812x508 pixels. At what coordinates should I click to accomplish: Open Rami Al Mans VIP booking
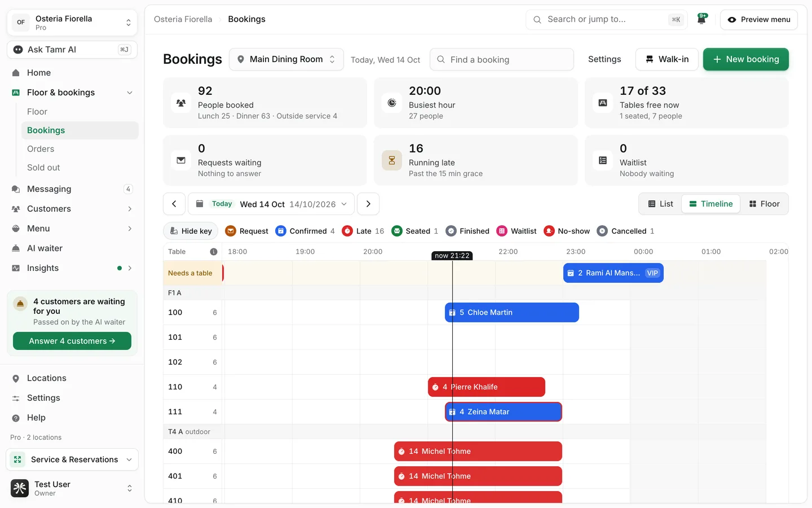(614, 273)
